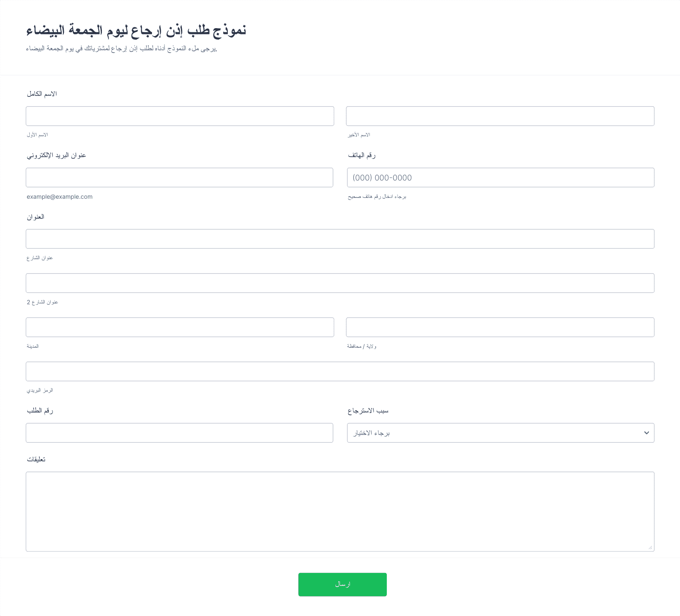
Task: Click the resize handle of comments textarea
Action: tap(650, 547)
